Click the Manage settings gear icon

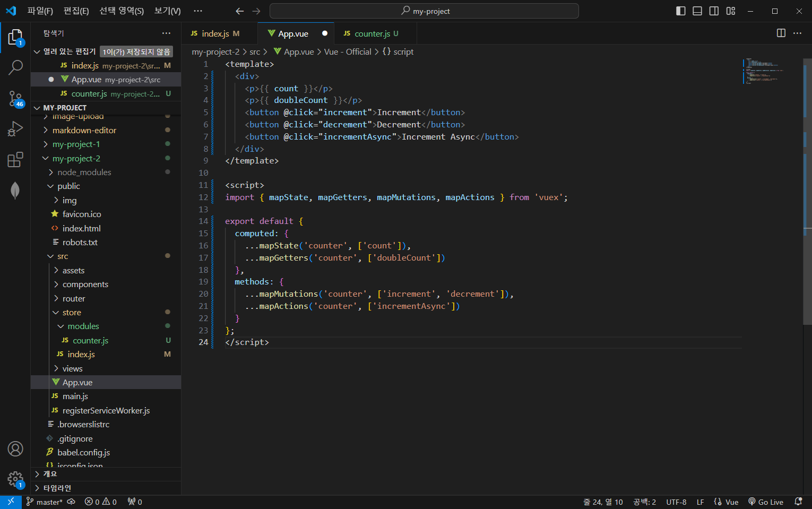[x=15, y=480]
